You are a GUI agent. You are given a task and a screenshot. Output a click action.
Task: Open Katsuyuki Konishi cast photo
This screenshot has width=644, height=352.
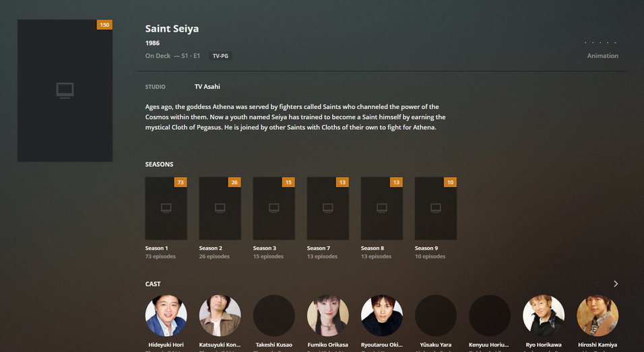pyautogui.click(x=220, y=316)
